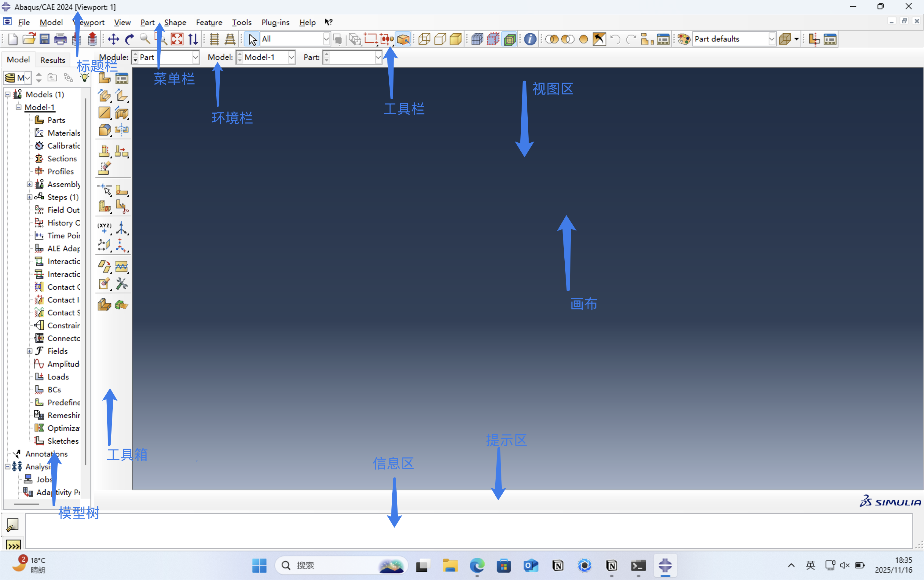Click the Rotate View tool icon
The width and height of the screenshot is (924, 580).
click(130, 39)
